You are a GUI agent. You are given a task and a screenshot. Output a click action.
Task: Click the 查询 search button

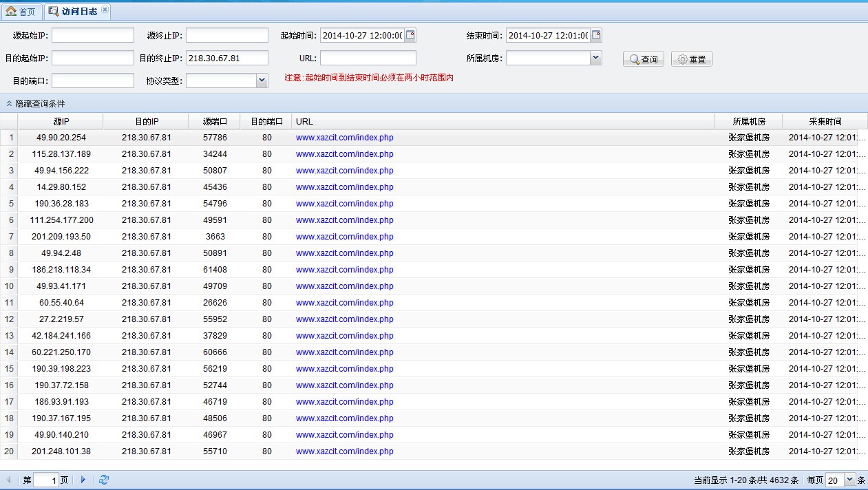click(x=643, y=59)
